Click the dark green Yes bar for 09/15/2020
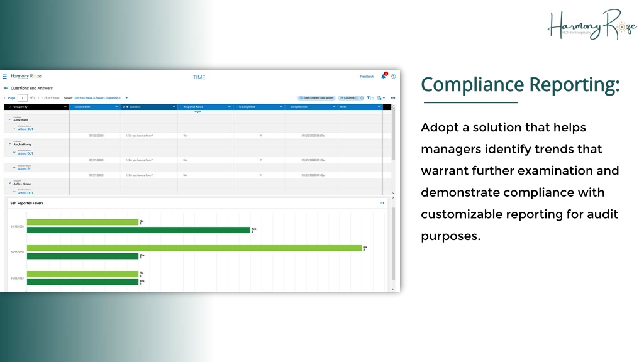644x362 pixels. point(139,230)
